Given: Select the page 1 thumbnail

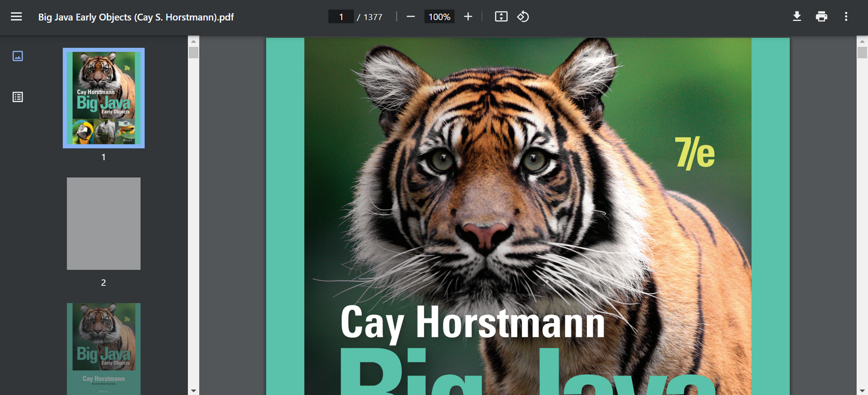Looking at the screenshot, I should point(103,97).
